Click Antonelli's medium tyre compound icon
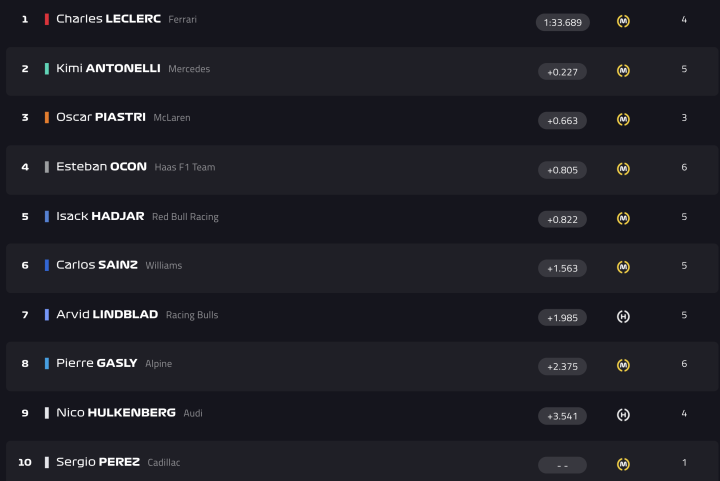This screenshot has width=720, height=481. point(623,71)
